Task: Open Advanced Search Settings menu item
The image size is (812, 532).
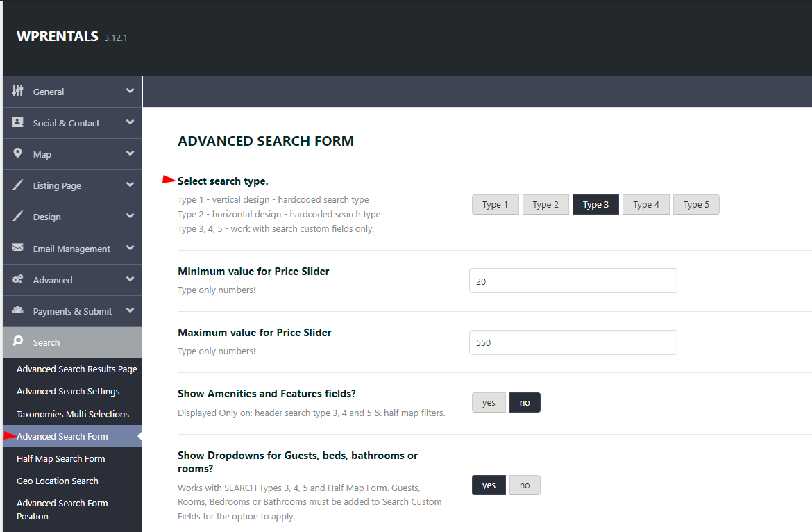Action: (67, 391)
